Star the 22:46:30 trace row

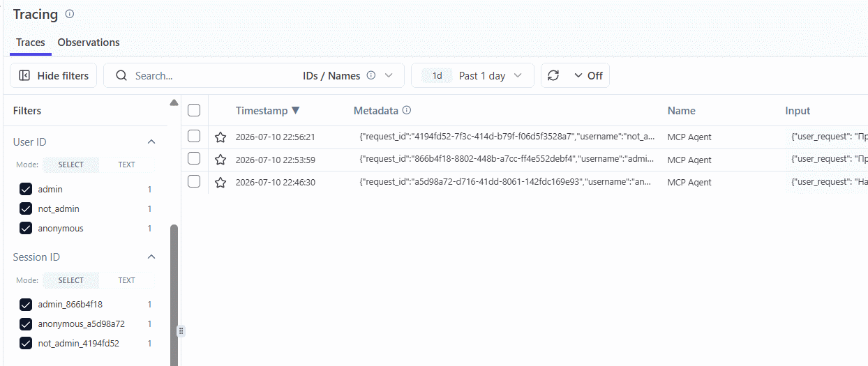(x=220, y=182)
